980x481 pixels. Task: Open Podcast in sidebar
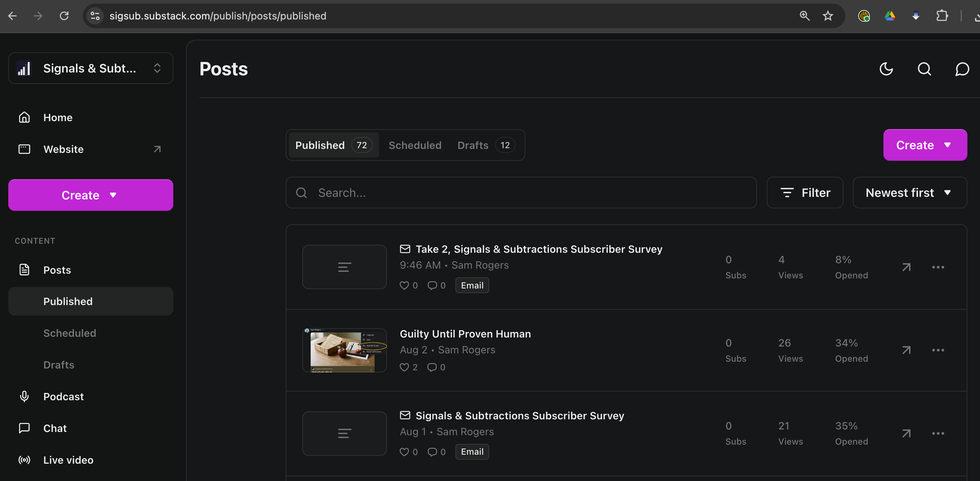(x=90, y=397)
